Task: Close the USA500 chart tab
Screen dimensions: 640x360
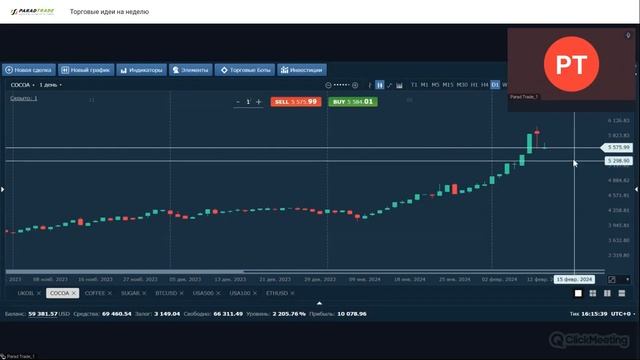Action: 218,293
